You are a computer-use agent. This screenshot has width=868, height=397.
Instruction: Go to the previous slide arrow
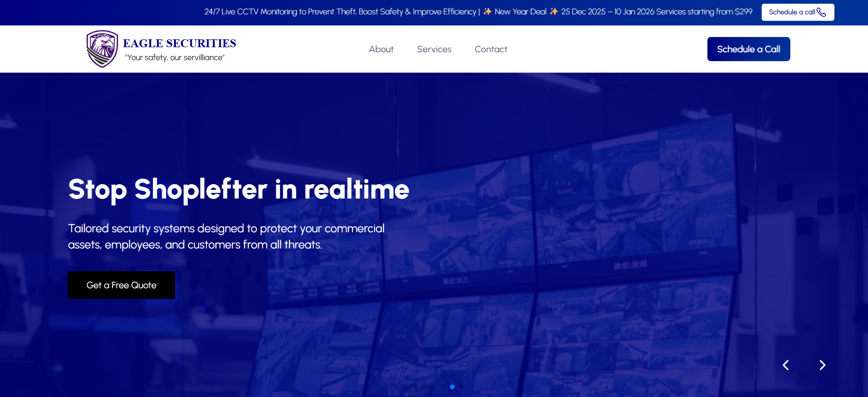tap(786, 365)
